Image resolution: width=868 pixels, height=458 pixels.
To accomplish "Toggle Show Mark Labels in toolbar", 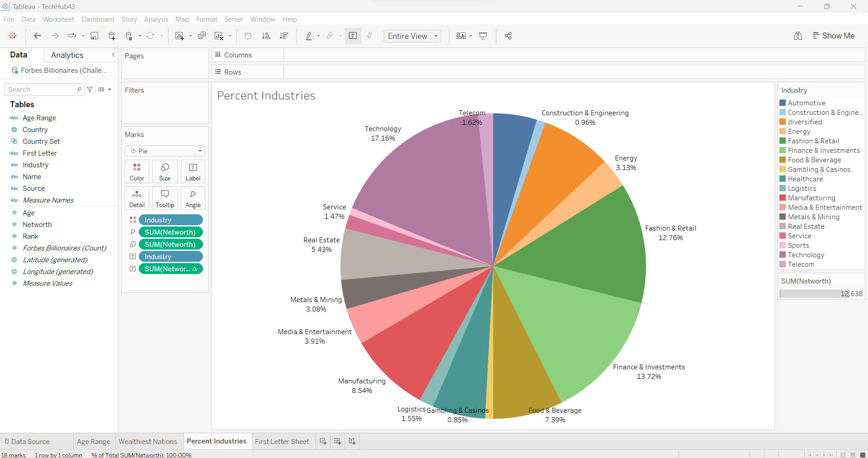I will tap(353, 36).
